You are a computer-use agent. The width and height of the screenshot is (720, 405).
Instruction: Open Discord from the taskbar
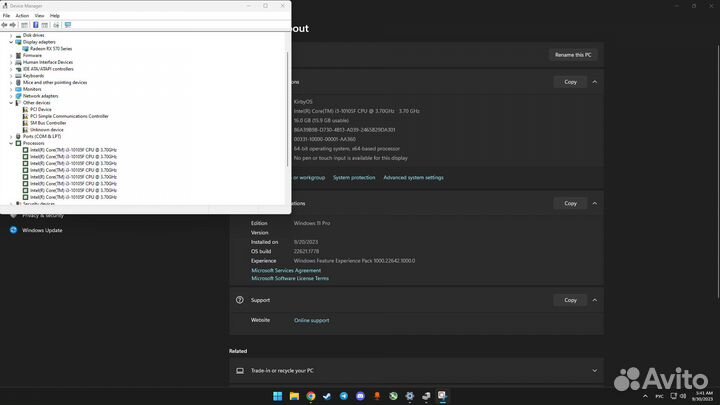click(360, 396)
